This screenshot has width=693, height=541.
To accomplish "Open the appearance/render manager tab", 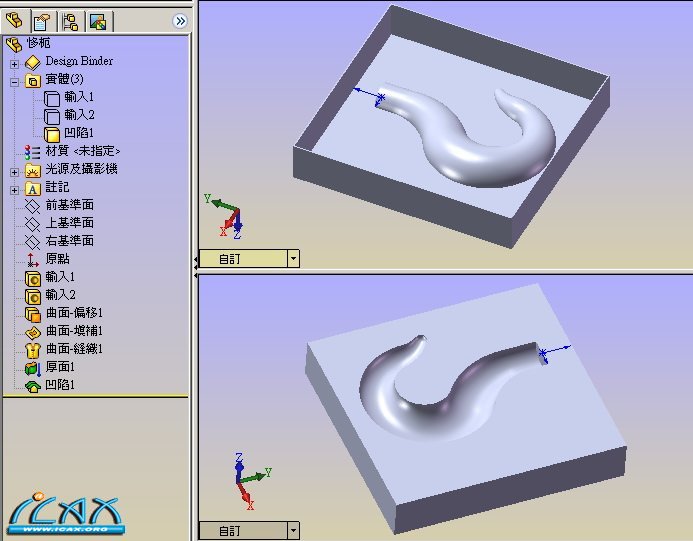I will (x=98, y=21).
